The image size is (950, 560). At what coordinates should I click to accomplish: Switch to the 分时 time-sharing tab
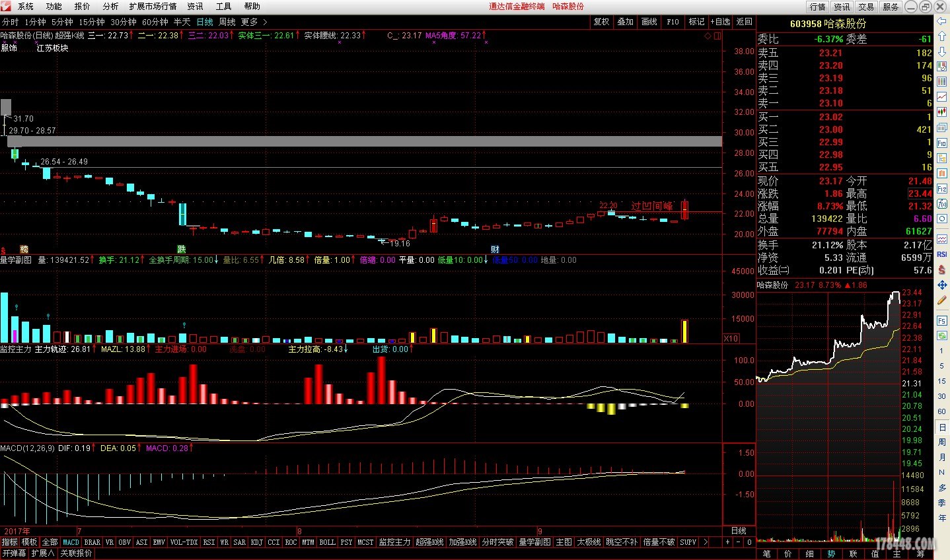(x=10, y=22)
